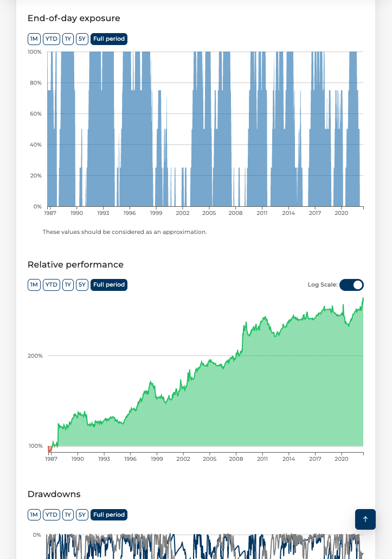Set End-of-day exposure chart to 5Y
This screenshot has height=559, width=392.
pyautogui.click(x=82, y=39)
